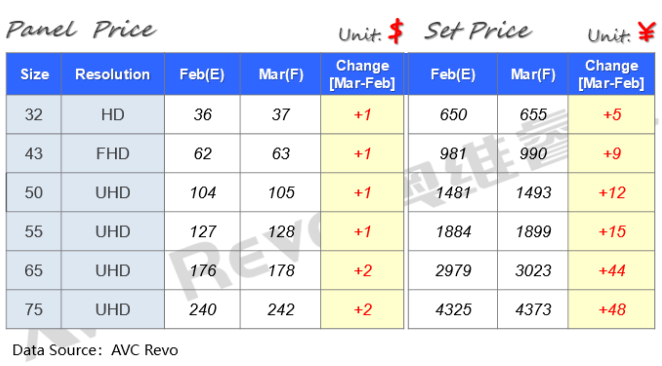Screen dimensions: 662x366
Task: Click the 128 Mar panel price cell
Action: coord(281,231)
